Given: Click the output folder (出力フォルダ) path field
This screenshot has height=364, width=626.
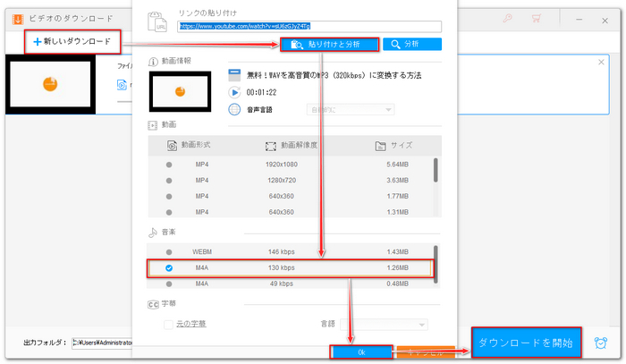Looking at the screenshot, I should point(102,343).
